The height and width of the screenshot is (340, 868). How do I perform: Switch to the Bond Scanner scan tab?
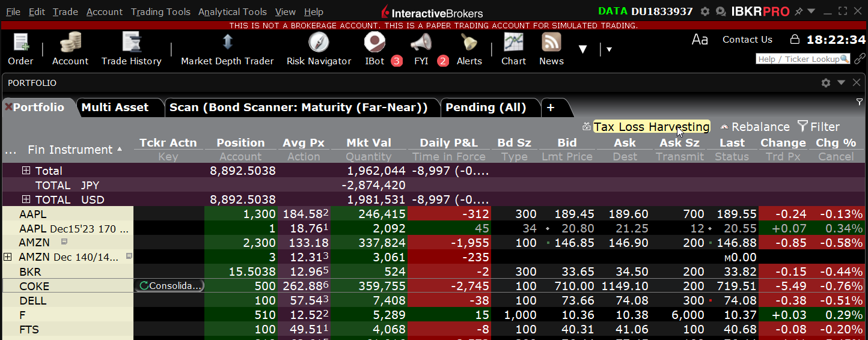point(302,108)
